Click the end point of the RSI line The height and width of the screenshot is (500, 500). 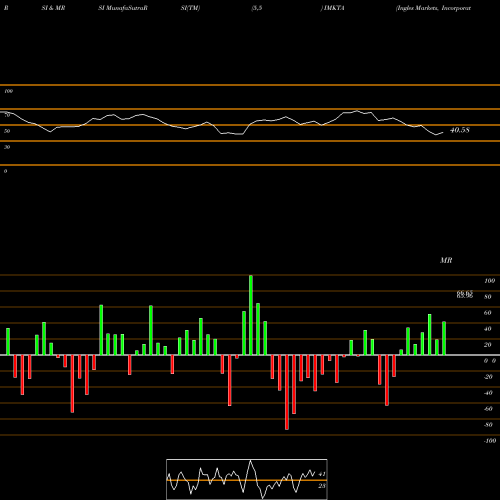(443, 133)
